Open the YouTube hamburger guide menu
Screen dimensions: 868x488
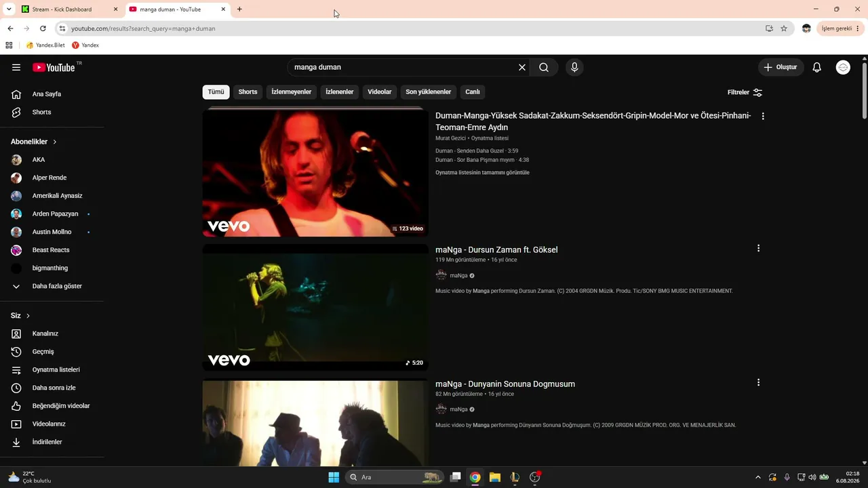[16, 67]
